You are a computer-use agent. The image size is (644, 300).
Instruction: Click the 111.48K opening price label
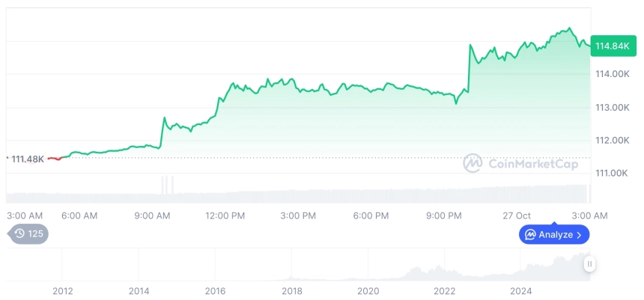pos(27,158)
